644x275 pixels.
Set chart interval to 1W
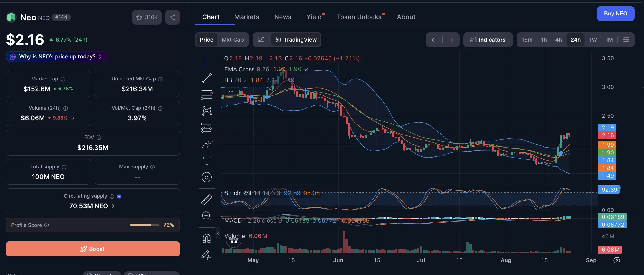593,40
